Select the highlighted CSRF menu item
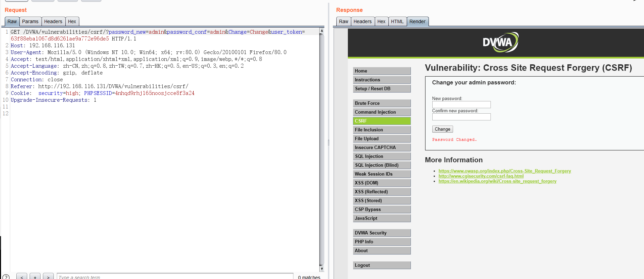644x279 pixels. pos(382,121)
